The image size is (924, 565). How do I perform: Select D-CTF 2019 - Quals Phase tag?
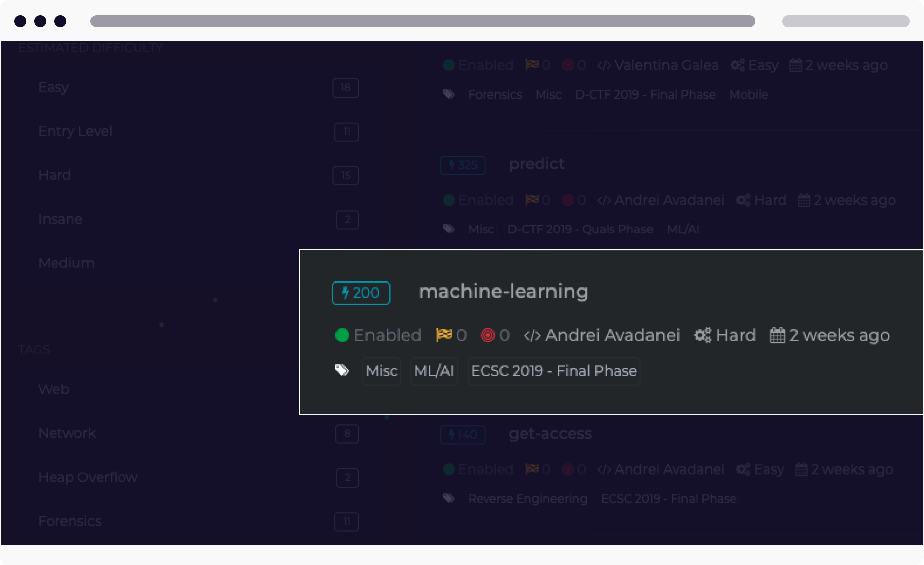[580, 229]
